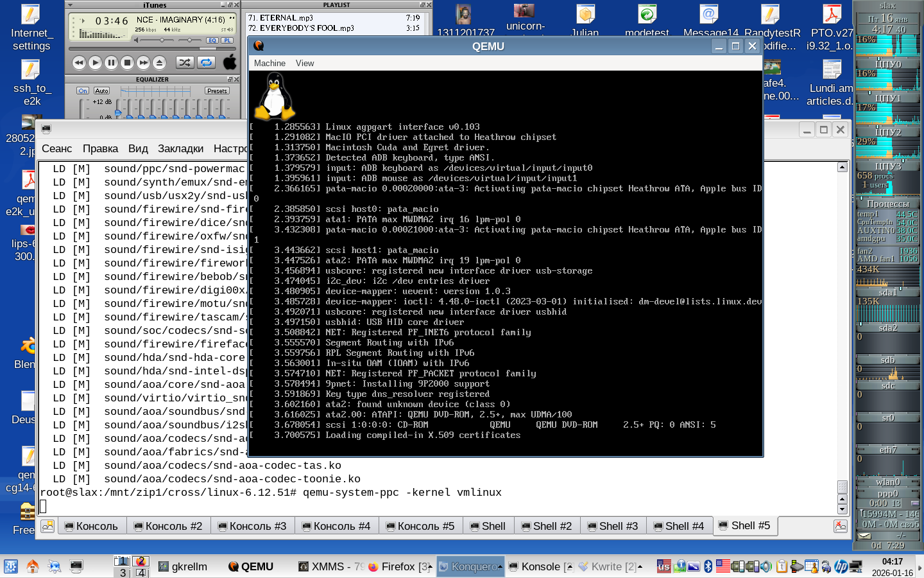Toggle the EQ button in XMMS

click(x=212, y=40)
